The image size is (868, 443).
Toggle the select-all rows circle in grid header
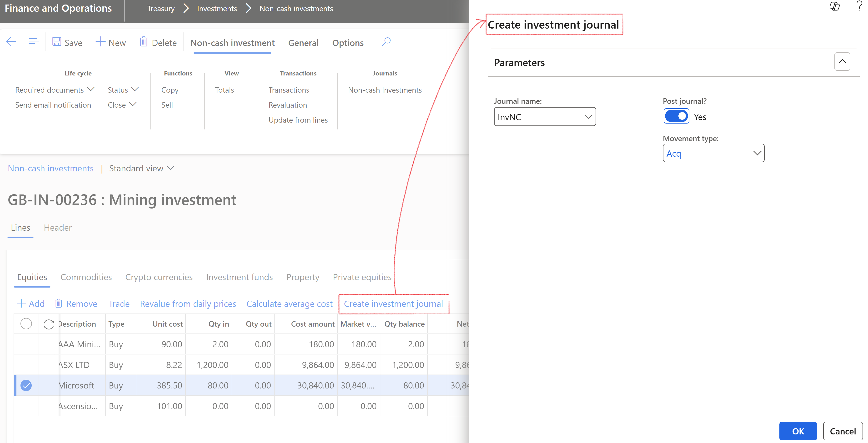click(x=26, y=324)
